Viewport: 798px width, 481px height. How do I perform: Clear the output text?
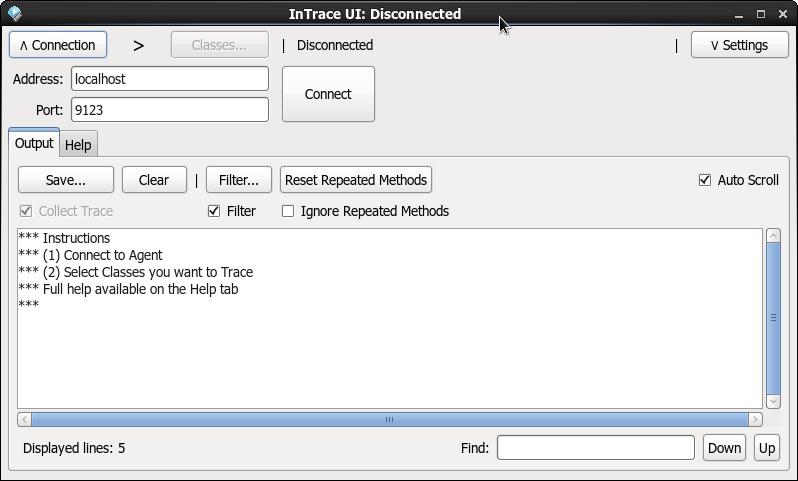tap(154, 180)
